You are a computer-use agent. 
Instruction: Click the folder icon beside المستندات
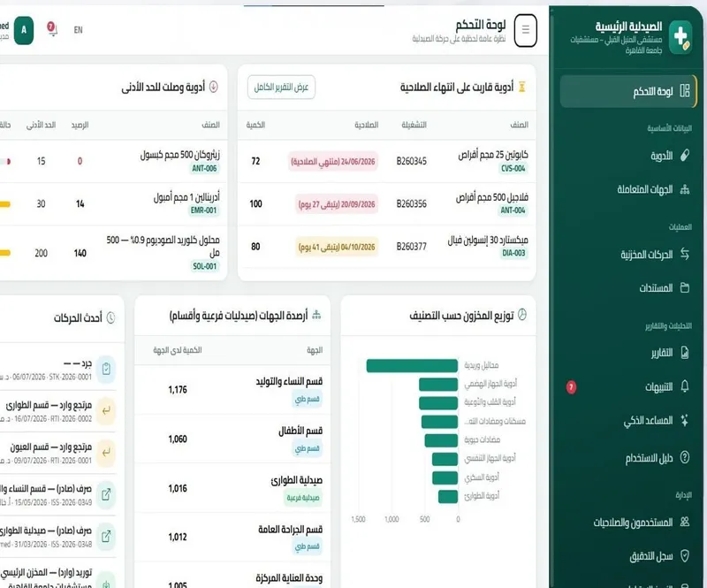point(684,287)
